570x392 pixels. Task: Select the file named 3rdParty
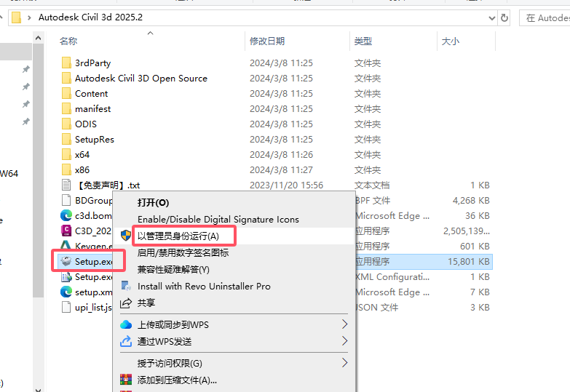[92, 63]
